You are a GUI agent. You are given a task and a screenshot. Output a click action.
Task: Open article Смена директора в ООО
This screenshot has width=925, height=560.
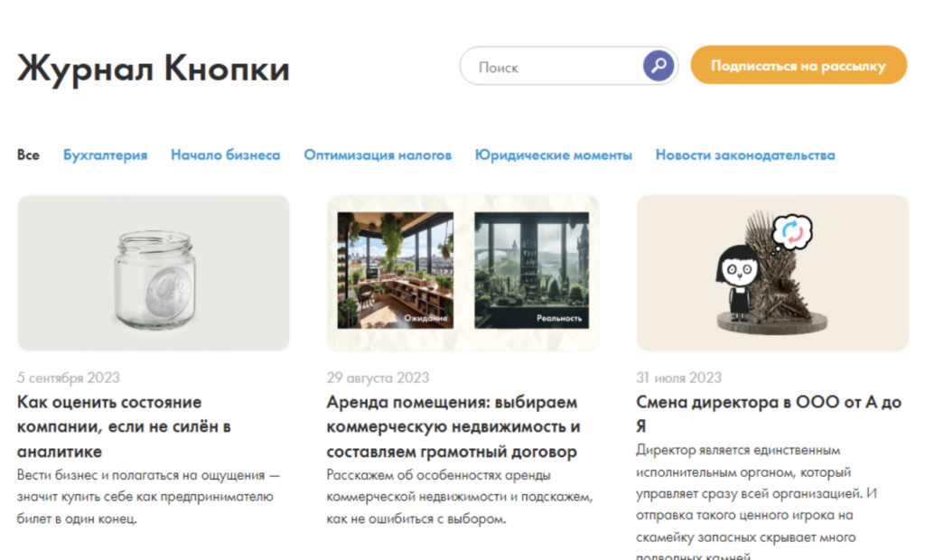pos(769,414)
